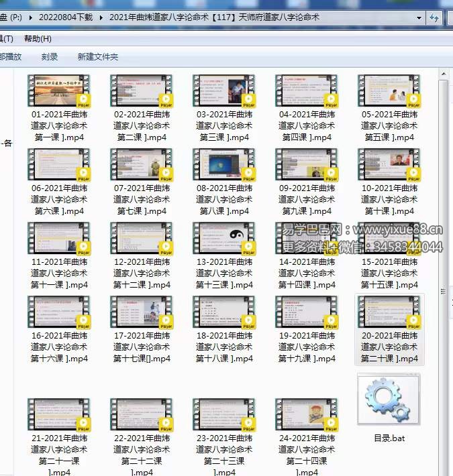
Task: Select the 11 第十一课 video file icon
Action: [59, 238]
